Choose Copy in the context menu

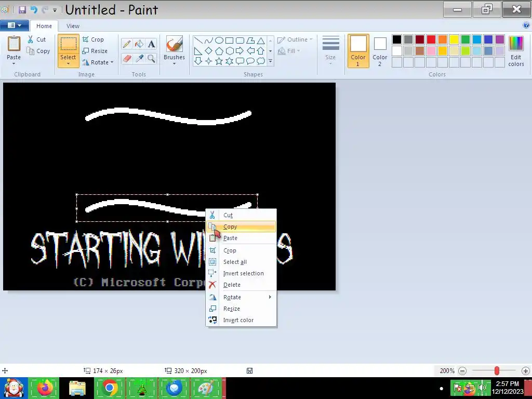[x=241, y=227]
